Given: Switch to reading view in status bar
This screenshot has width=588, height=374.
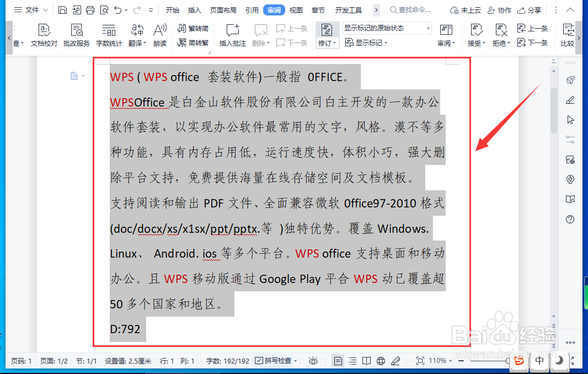Looking at the screenshot, I should point(366,361).
